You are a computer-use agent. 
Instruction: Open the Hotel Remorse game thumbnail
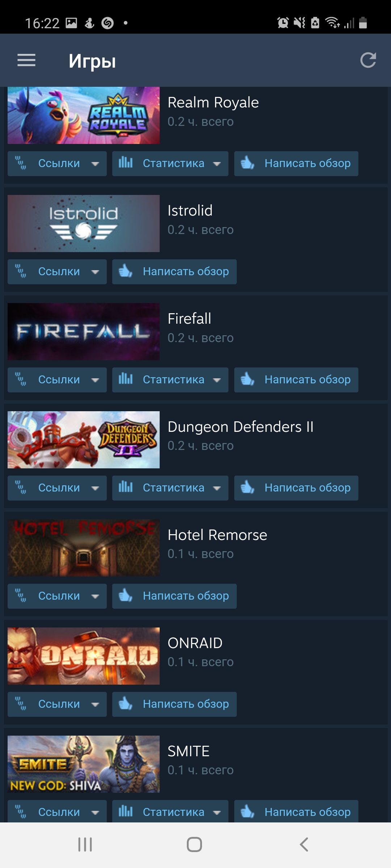[x=84, y=548]
